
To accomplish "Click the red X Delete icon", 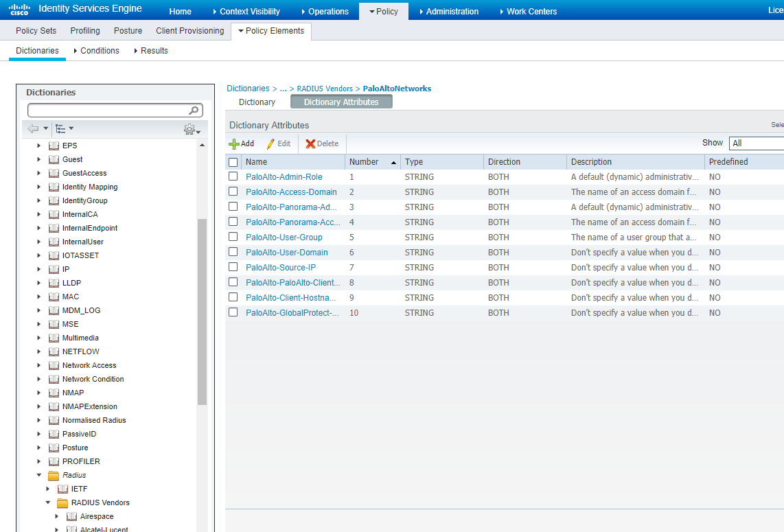I will coord(310,144).
